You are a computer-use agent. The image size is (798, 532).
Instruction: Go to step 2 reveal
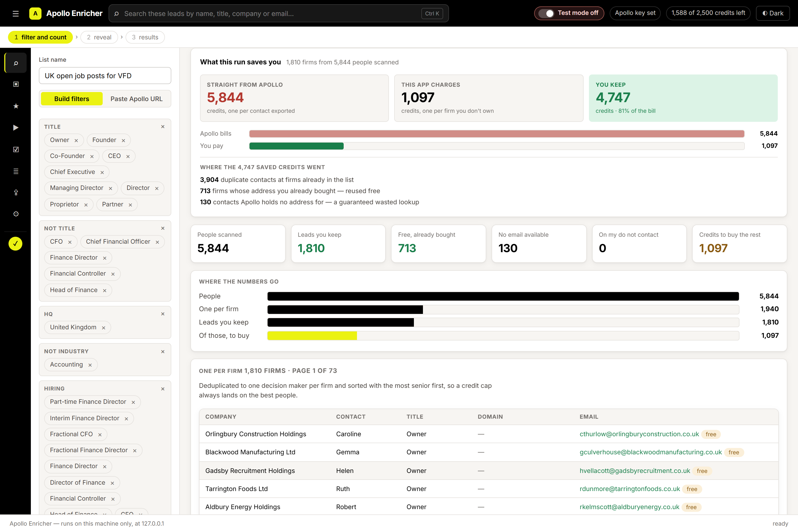pos(99,37)
